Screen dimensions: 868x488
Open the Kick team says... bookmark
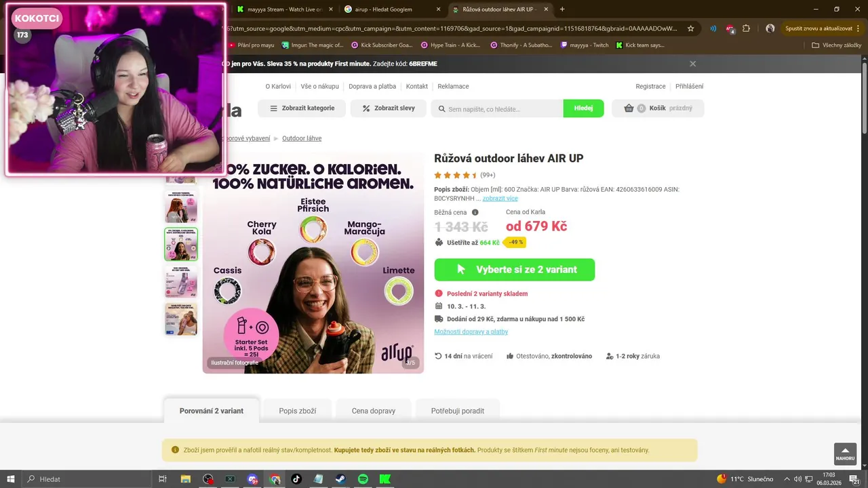[x=640, y=45]
